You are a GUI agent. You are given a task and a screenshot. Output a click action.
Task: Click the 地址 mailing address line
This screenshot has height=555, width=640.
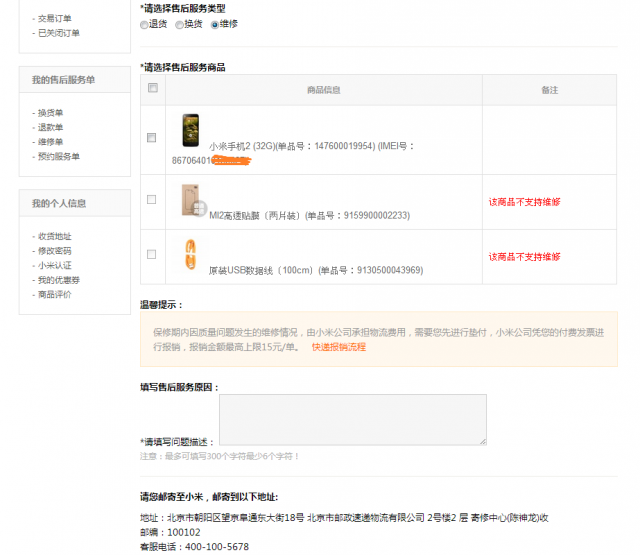pos(344,518)
